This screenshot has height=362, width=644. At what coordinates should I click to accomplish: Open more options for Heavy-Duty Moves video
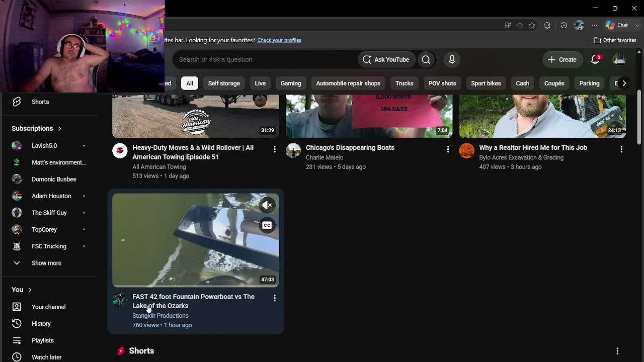(274, 149)
